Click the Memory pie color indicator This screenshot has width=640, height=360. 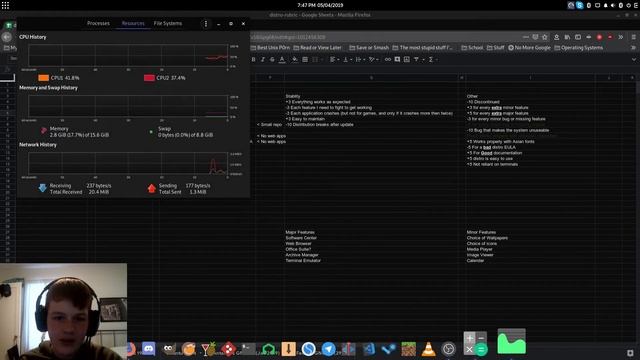[43, 131]
